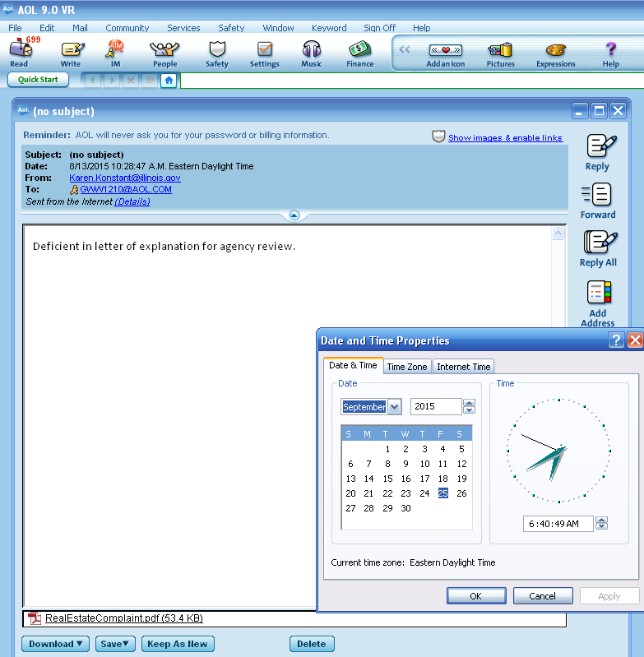Select day 30 in the calendar

405,508
